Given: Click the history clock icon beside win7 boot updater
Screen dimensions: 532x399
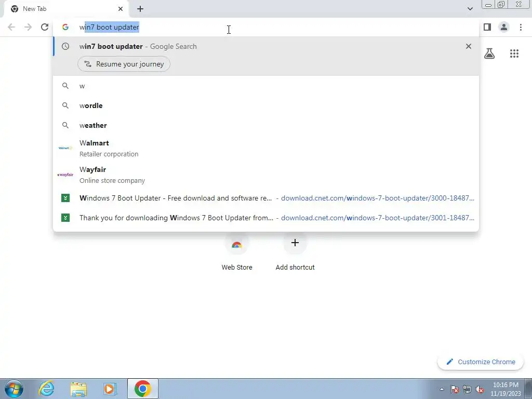Looking at the screenshot, I should (65, 46).
